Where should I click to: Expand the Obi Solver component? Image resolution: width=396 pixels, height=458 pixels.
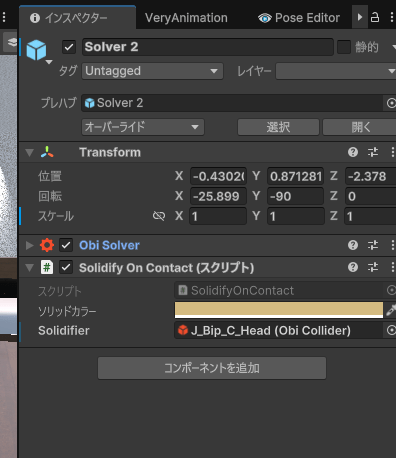click(x=30, y=245)
